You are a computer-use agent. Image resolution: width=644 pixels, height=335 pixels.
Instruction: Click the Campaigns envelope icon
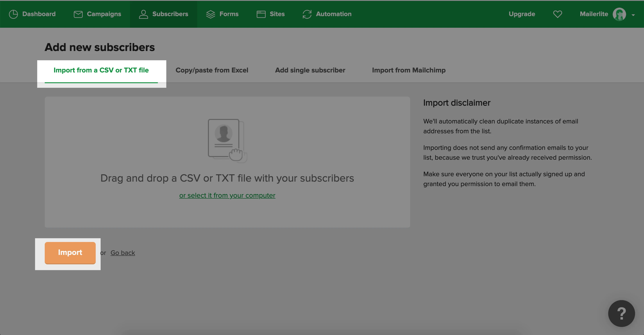click(78, 14)
